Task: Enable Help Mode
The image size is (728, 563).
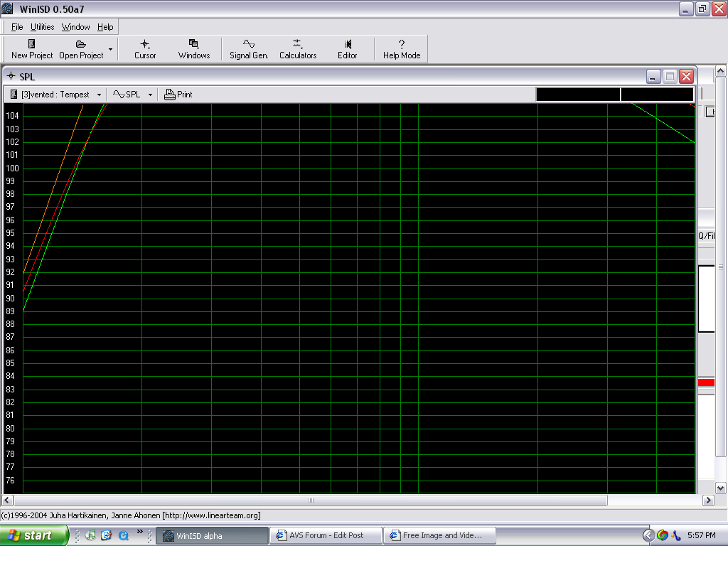Action: point(402,50)
